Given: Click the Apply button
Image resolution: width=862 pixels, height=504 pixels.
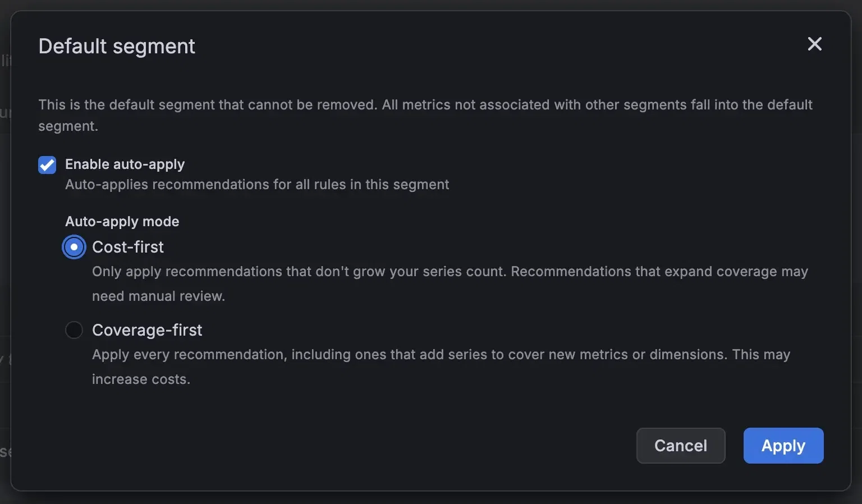Looking at the screenshot, I should tap(783, 446).
